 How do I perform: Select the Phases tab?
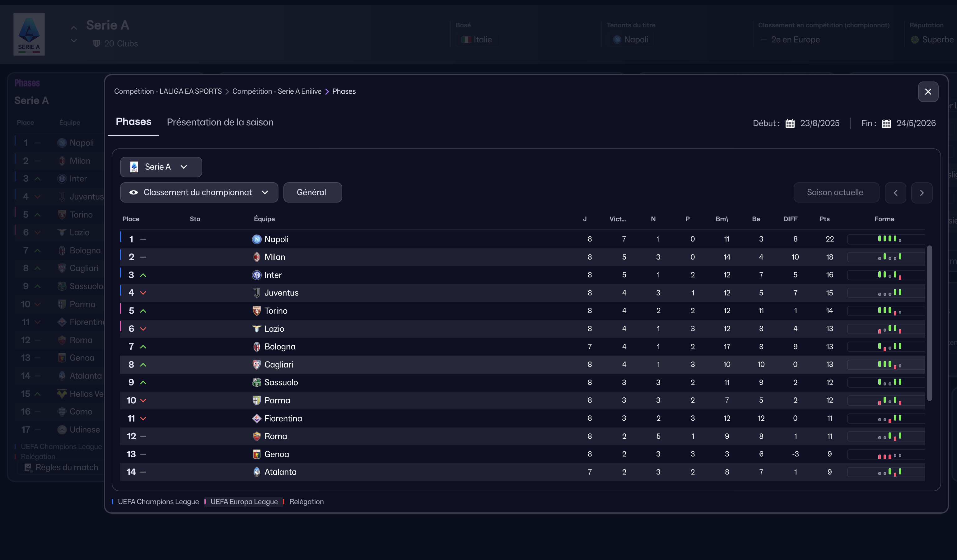pyautogui.click(x=133, y=122)
